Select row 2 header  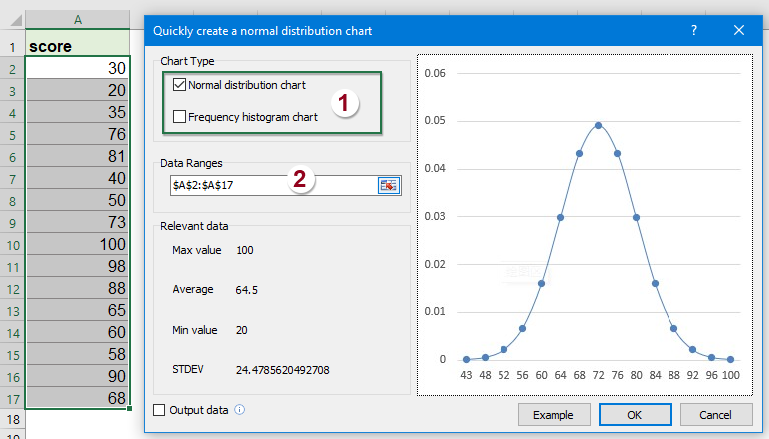click(12, 68)
